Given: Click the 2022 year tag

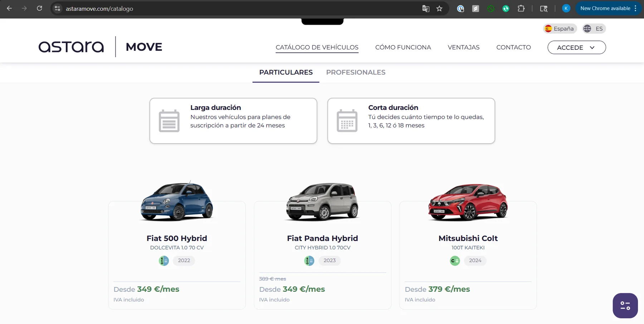Looking at the screenshot, I should click(184, 261).
